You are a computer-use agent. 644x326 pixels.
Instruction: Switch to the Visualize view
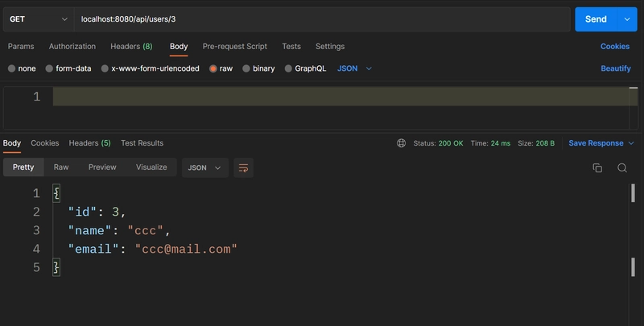(x=151, y=167)
